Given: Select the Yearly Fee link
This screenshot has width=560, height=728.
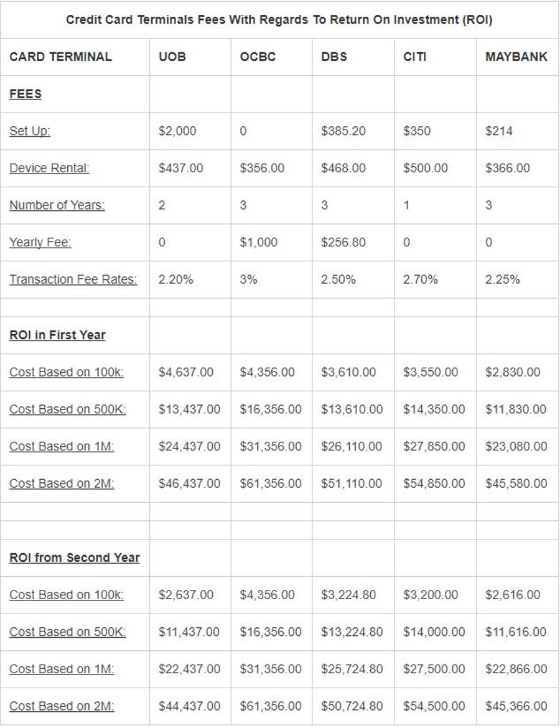Looking at the screenshot, I should tap(40, 243).
